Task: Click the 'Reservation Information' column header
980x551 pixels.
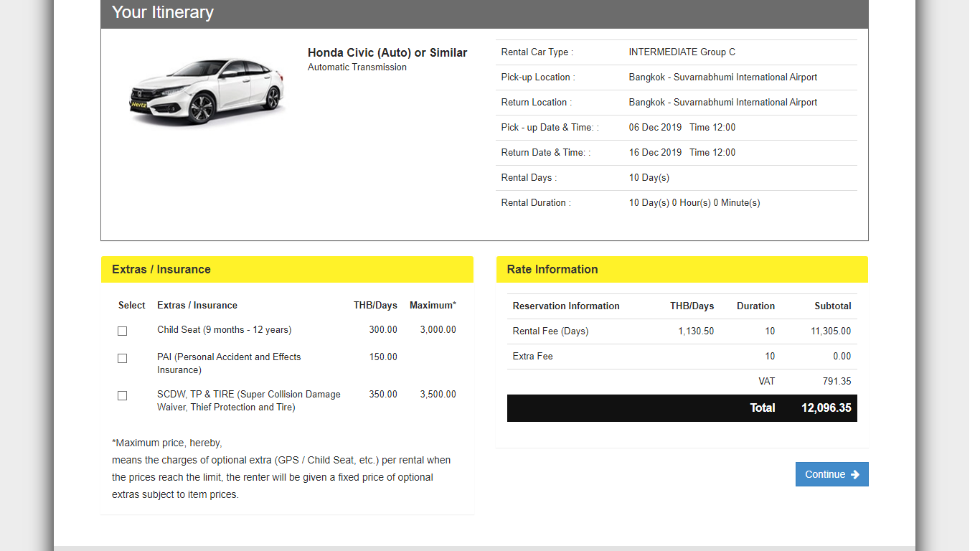Action: (566, 306)
